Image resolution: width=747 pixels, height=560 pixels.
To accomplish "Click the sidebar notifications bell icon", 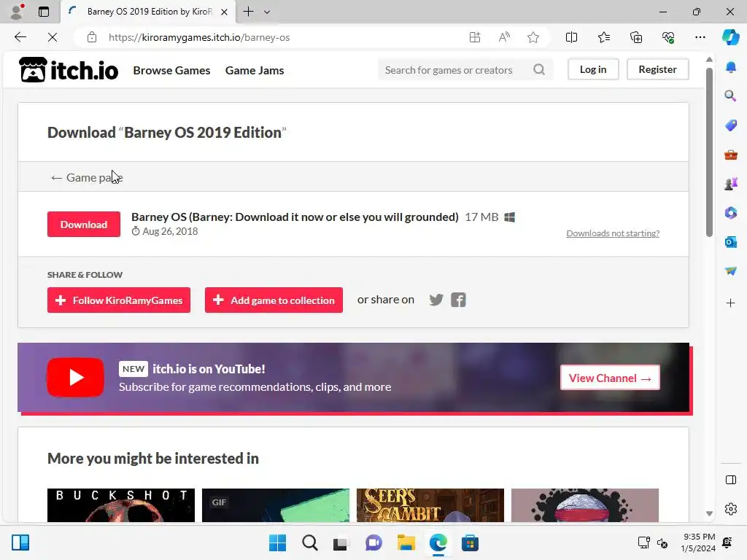I will click(x=730, y=67).
